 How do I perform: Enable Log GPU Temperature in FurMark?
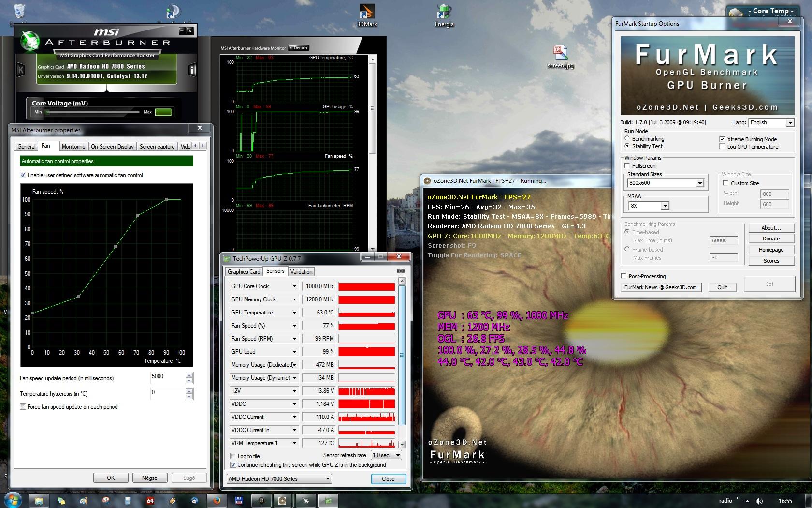coord(722,147)
